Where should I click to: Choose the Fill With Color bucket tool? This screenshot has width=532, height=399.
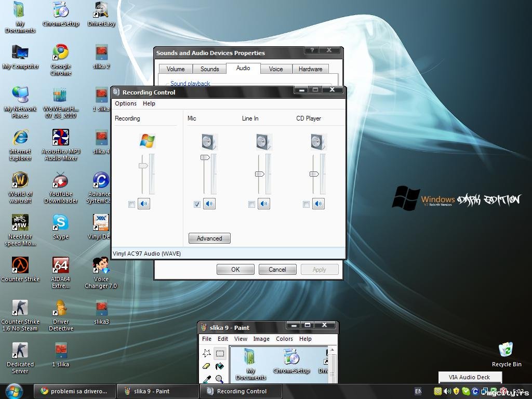click(x=220, y=366)
